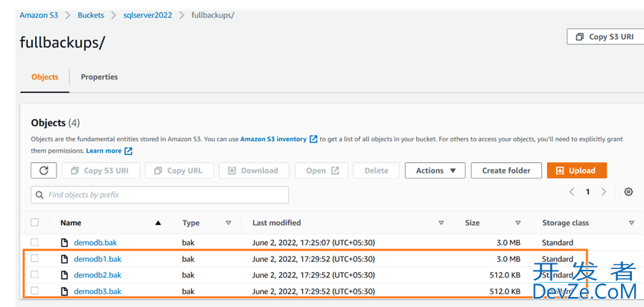Viewport: 644px width, 307px height.
Task: Click the Last modified column header text
Action: (276, 223)
